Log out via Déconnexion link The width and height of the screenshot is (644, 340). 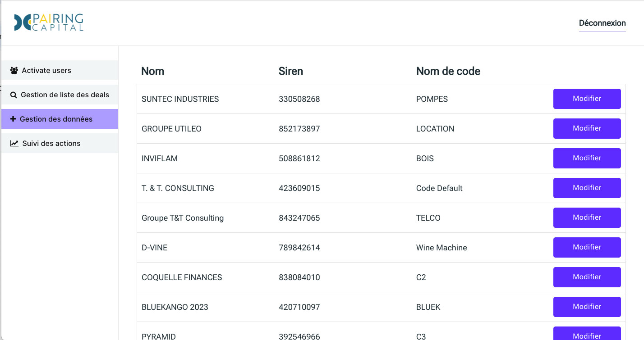coord(602,23)
